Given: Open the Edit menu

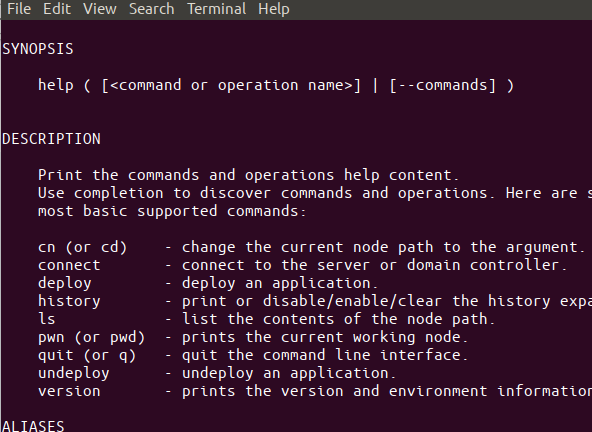Looking at the screenshot, I should (x=57, y=9).
